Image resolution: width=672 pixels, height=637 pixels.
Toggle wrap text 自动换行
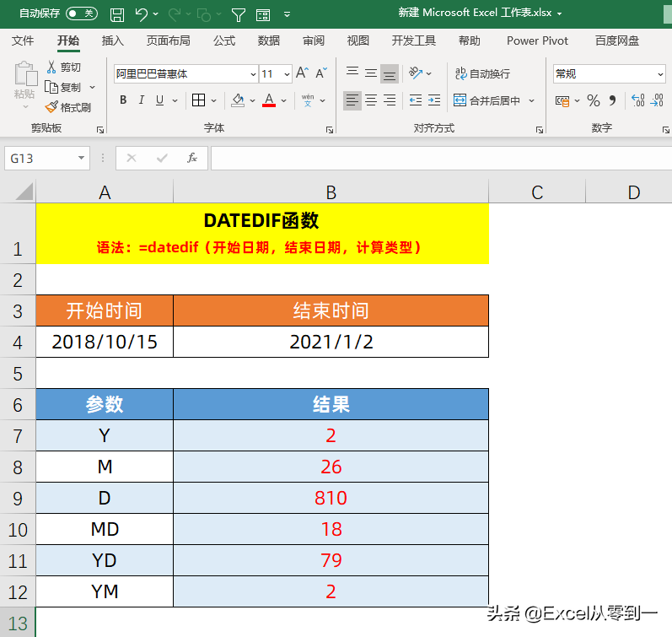tap(482, 73)
